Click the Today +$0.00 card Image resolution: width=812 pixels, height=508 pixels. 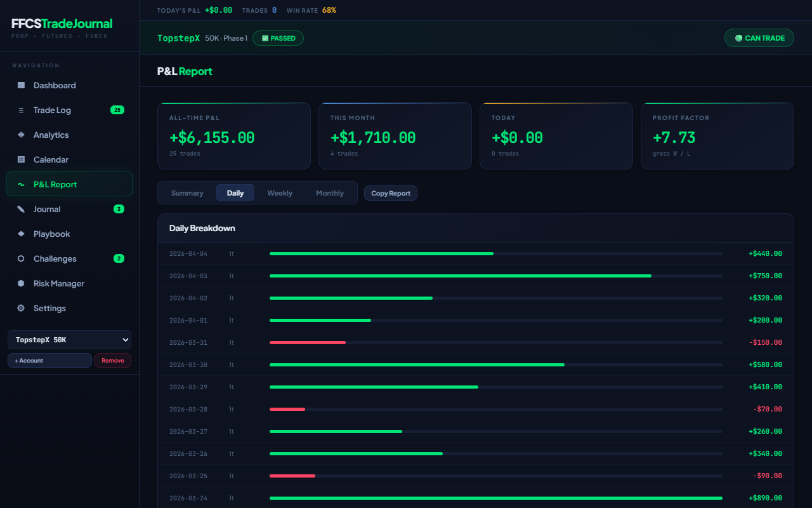(556, 136)
